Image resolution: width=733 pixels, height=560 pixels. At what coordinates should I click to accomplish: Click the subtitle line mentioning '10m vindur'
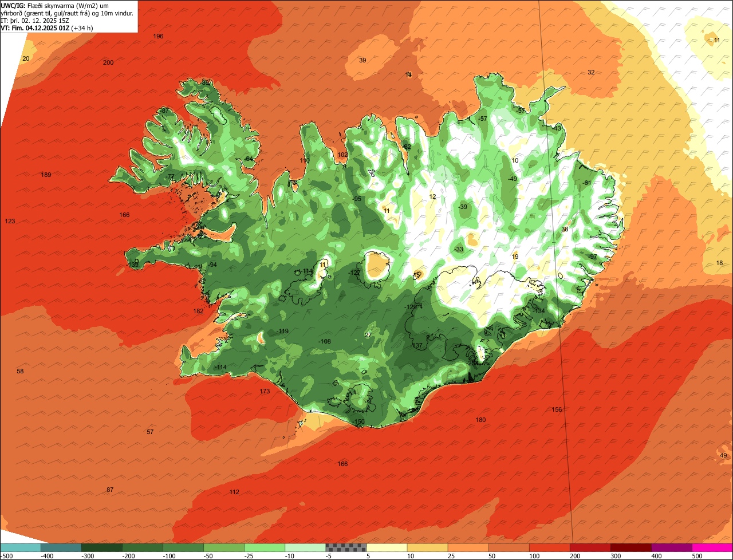67,13
